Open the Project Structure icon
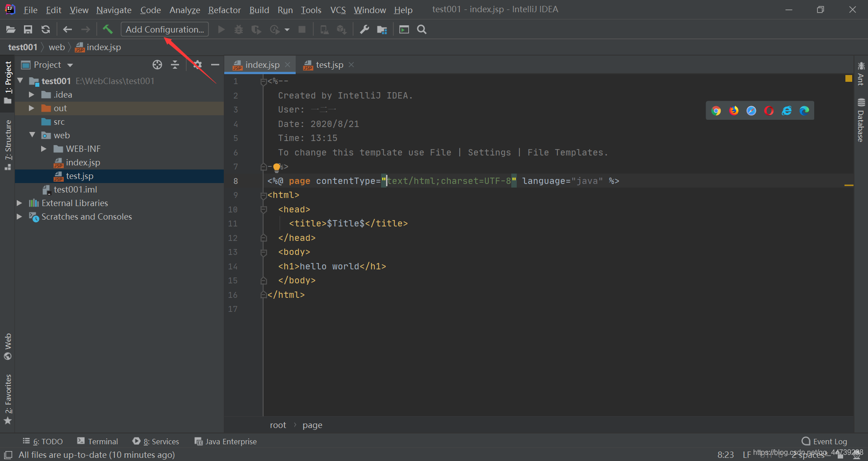Screen dimensions: 868x461 (x=382, y=29)
